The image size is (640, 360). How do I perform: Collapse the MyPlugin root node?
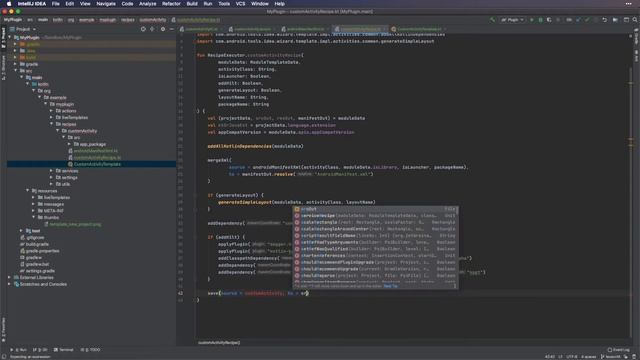(x=10, y=38)
